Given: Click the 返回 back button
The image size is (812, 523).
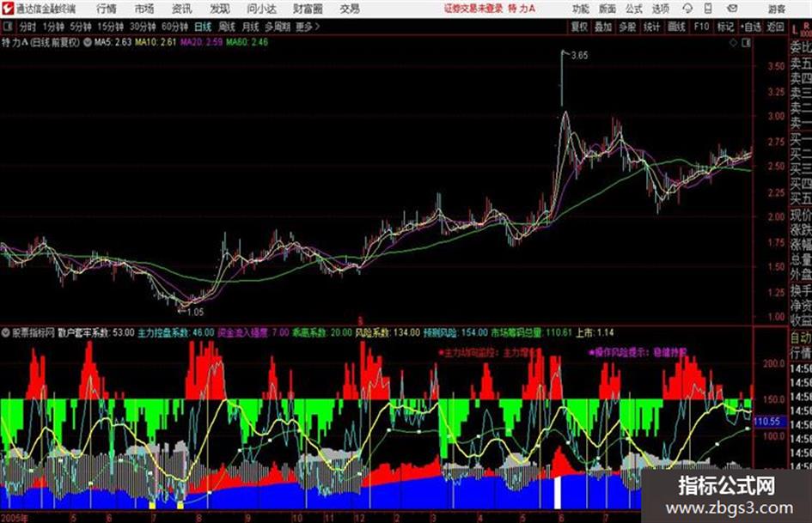Looking at the screenshot, I should pos(775,27).
